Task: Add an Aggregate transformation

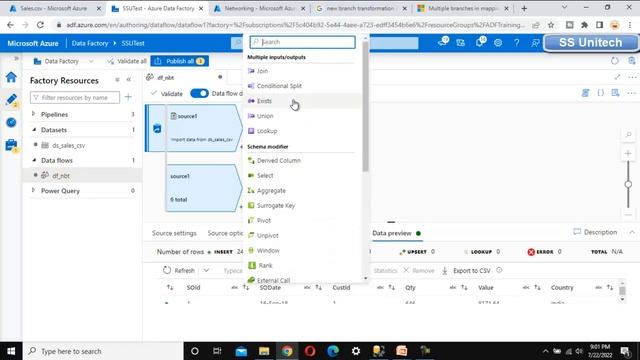Action: (x=271, y=191)
